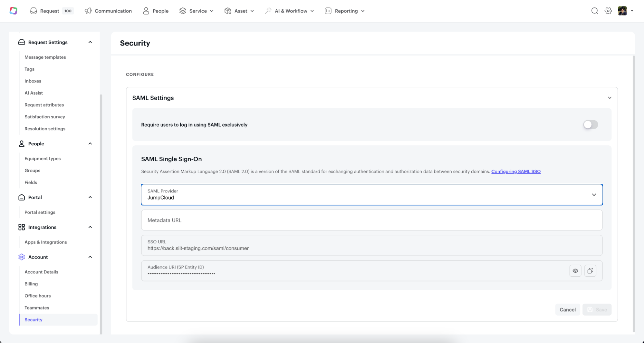644x343 pixels.
Task: Click the Cancel button
Action: (x=567, y=310)
